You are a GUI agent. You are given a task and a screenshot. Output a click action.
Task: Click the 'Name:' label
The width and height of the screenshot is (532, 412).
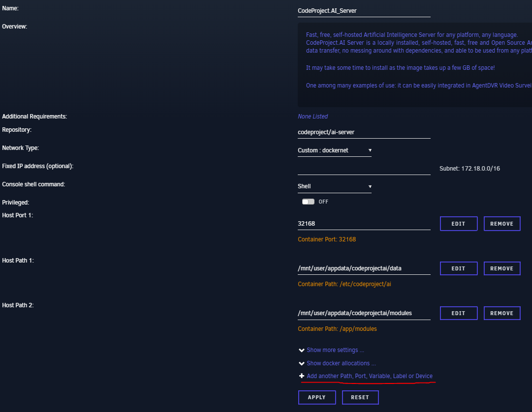pyautogui.click(x=10, y=8)
